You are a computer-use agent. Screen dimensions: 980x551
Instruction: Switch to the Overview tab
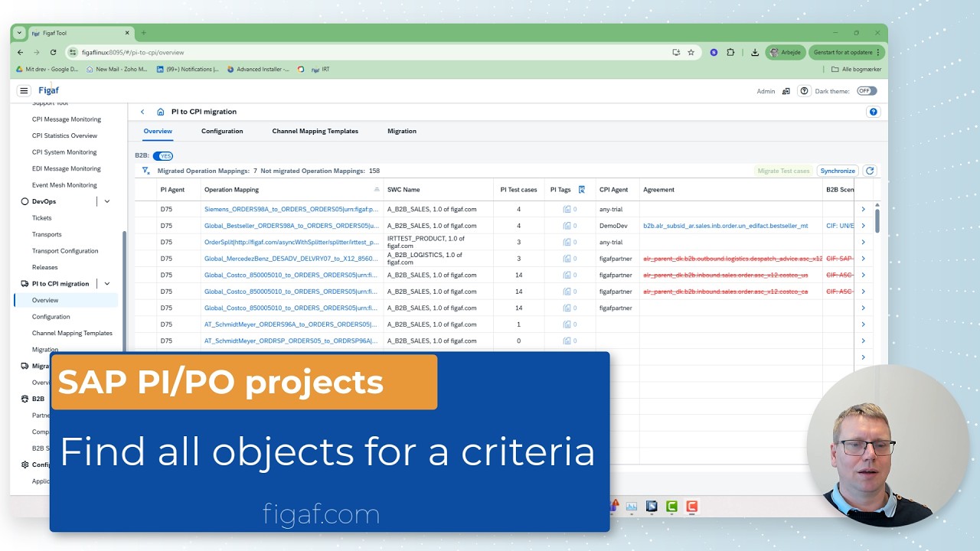pyautogui.click(x=158, y=131)
